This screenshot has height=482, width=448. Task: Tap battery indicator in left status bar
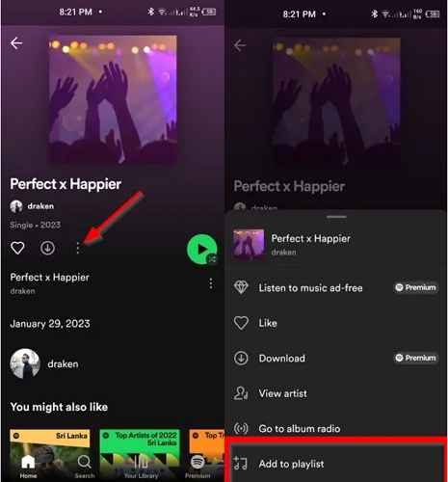click(209, 12)
